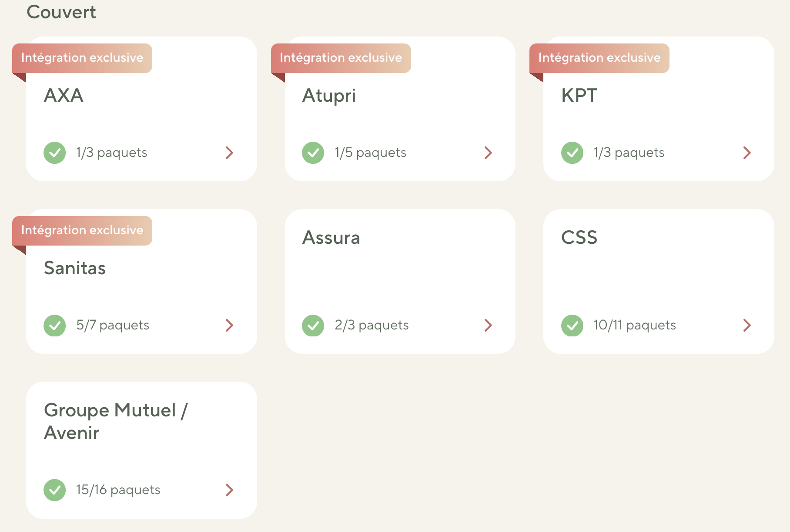This screenshot has width=790, height=532.
Task: Click the green checkmark on KPT card
Action: (572, 153)
